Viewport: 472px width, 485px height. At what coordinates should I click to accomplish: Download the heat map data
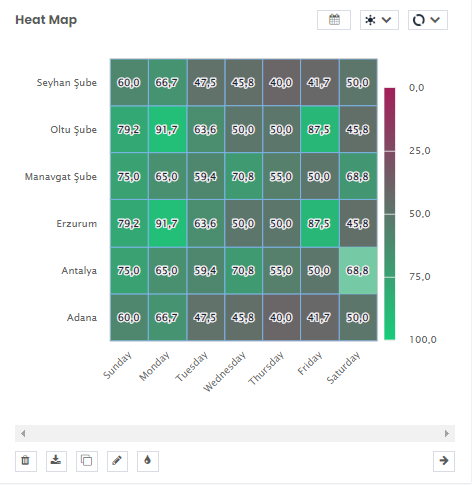point(56,461)
